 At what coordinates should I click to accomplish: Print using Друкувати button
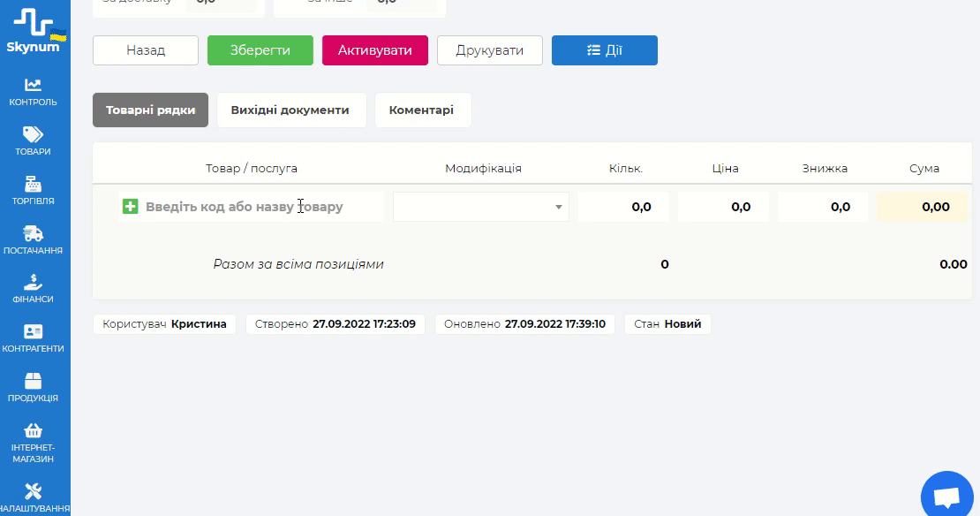pyautogui.click(x=490, y=50)
